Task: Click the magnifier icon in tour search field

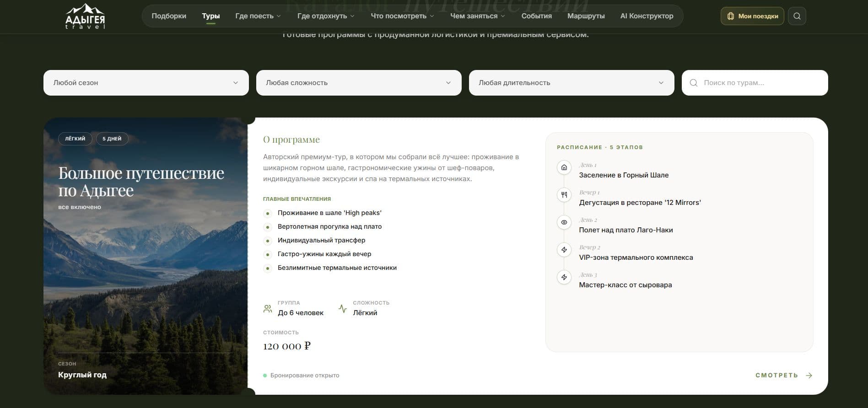Action: click(694, 83)
